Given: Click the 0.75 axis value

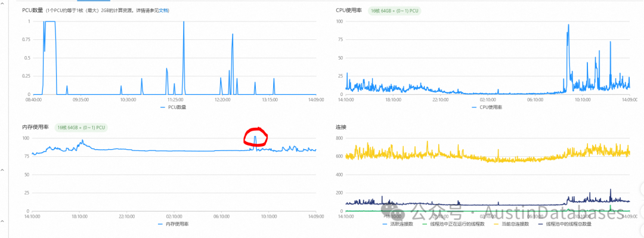Looking at the screenshot, I should (x=26, y=39).
